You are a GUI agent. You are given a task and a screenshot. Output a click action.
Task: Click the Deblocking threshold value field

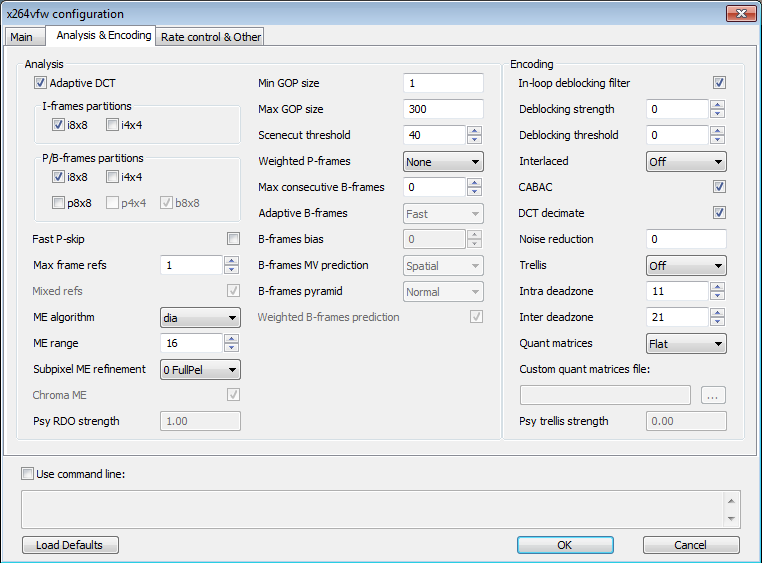[x=677, y=135]
